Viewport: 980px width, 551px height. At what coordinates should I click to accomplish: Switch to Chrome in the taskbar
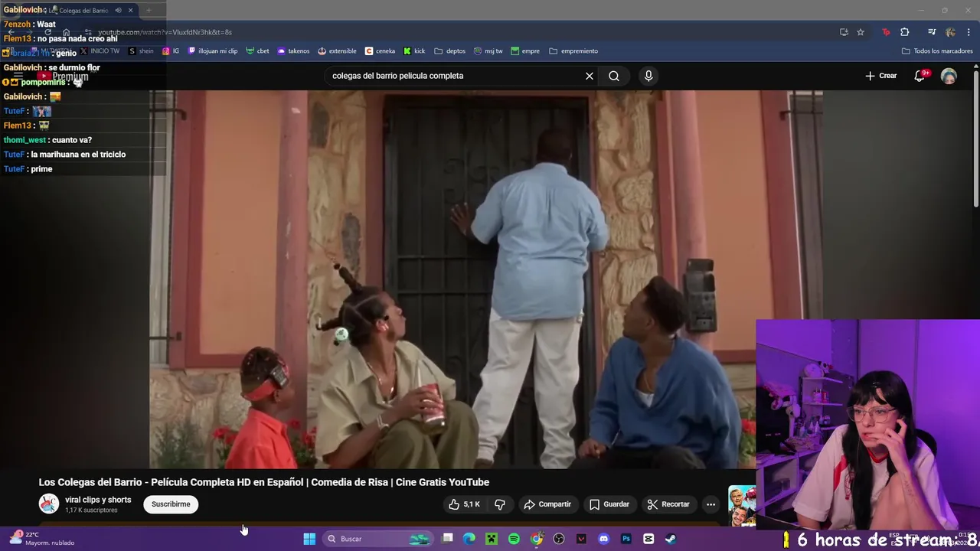537,539
